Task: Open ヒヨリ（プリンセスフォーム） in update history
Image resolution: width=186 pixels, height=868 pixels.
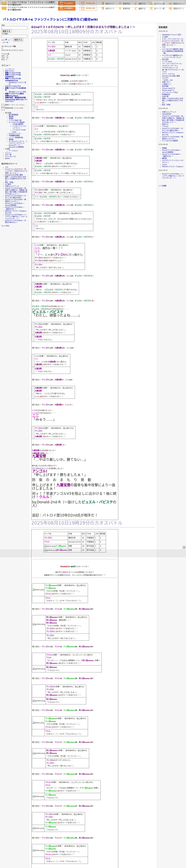Action: (x=173, y=39)
